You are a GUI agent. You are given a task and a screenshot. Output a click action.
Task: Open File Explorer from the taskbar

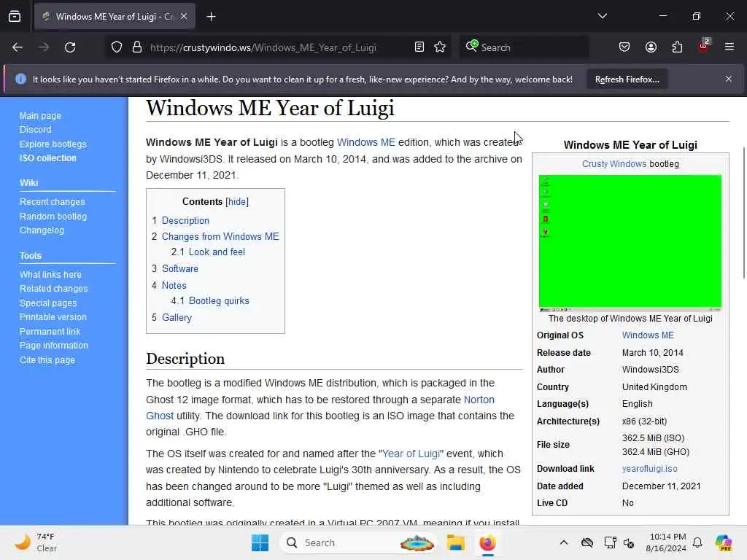tap(455, 542)
